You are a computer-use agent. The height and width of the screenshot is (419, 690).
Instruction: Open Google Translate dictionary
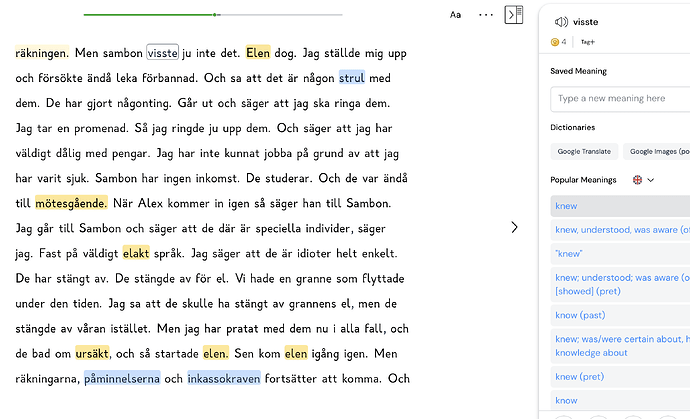coord(584,151)
